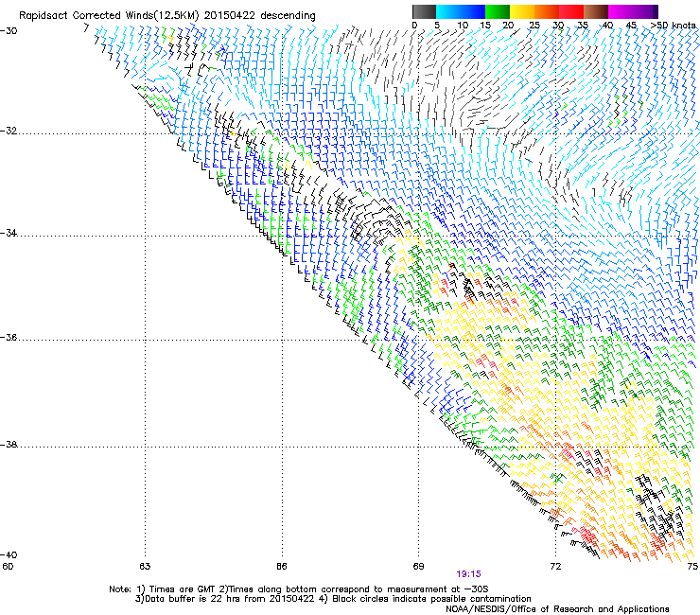700x615 pixels.
Task: Click the latitude label '-34'
Action: pyautogui.click(x=9, y=233)
